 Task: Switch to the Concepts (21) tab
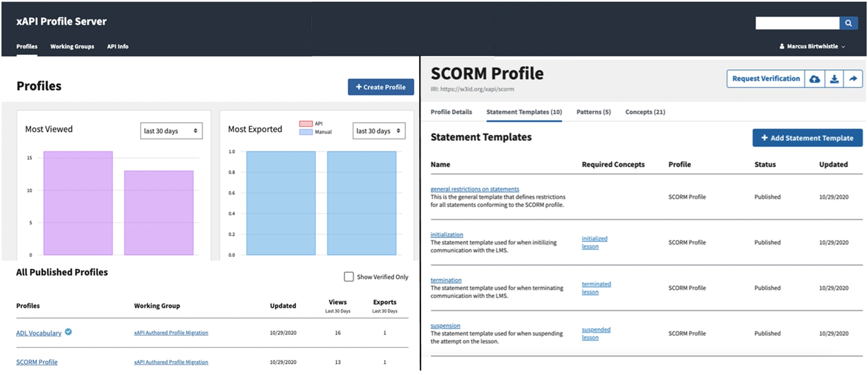click(x=645, y=112)
